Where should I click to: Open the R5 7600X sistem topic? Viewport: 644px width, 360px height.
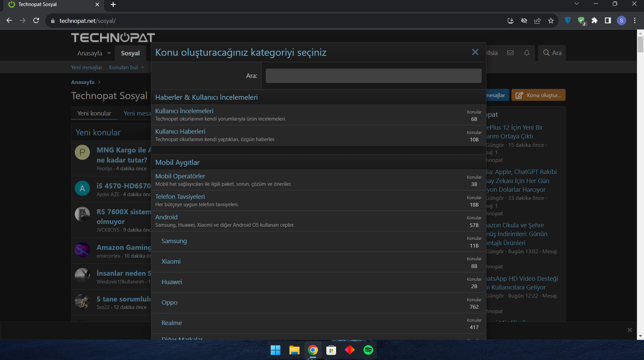pos(124,217)
